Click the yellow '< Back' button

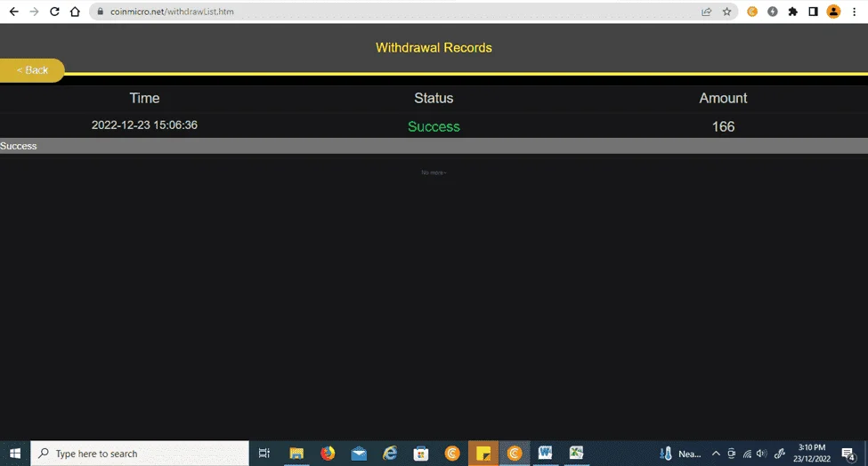click(32, 70)
